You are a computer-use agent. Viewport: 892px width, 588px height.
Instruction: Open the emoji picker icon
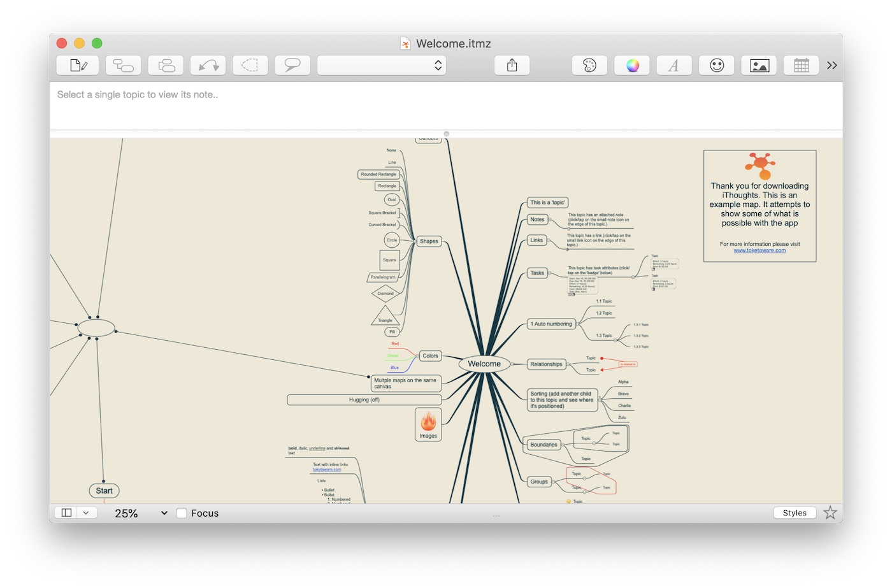click(x=716, y=64)
